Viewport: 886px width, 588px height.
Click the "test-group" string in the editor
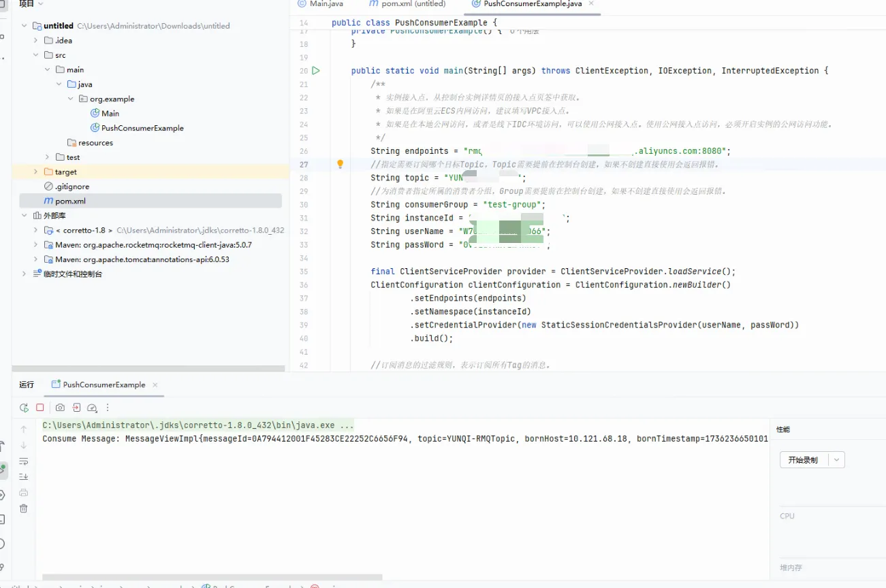click(513, 204)
